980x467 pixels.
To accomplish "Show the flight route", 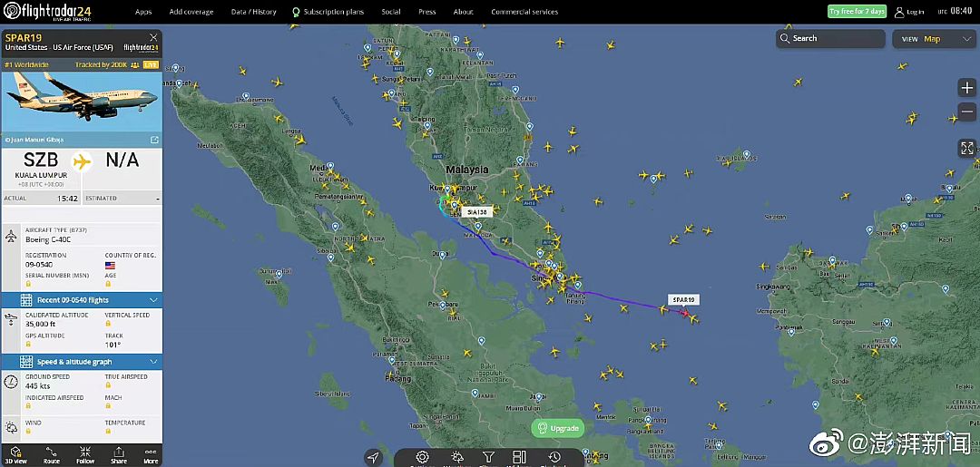I will [x=51, y=455].
